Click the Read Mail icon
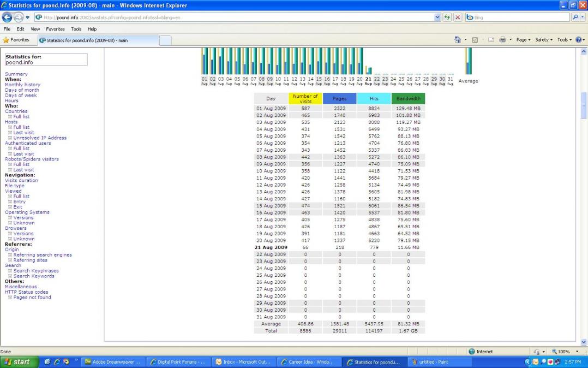Image resolution: width=588 pixels, height=368 pixels. pyautogui.click(x=491, y=40)
